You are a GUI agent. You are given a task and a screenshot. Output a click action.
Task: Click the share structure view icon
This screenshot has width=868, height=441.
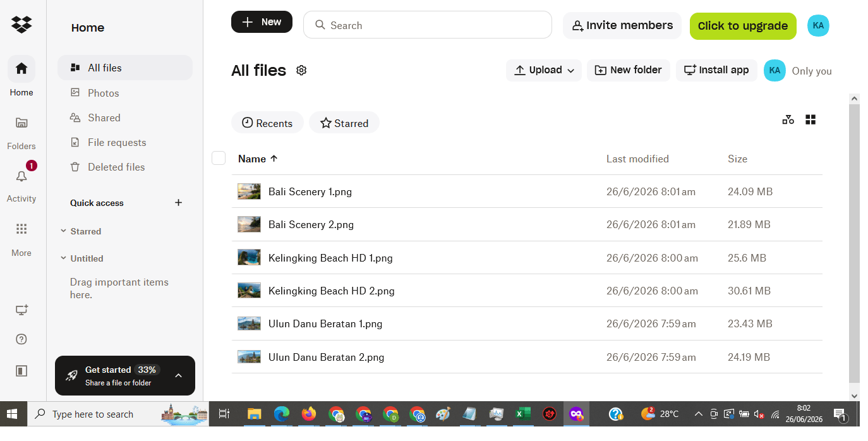point(788,119)
